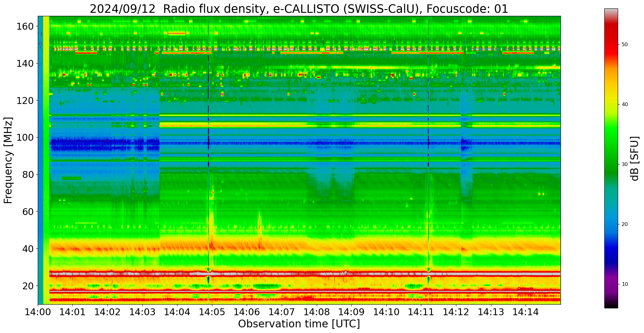This screenshot has height=333, width=644.
Task: Click the 14:12 time tick label
Action: pyautogui.click(x=456, y=311)
